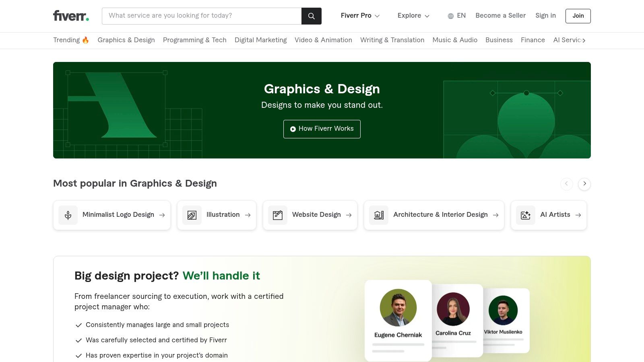Image resolution: width=644 pixels, height=362 pixels.
Task: Click "Most popular in Graphics & Design" heading
Action: (135, 183)
